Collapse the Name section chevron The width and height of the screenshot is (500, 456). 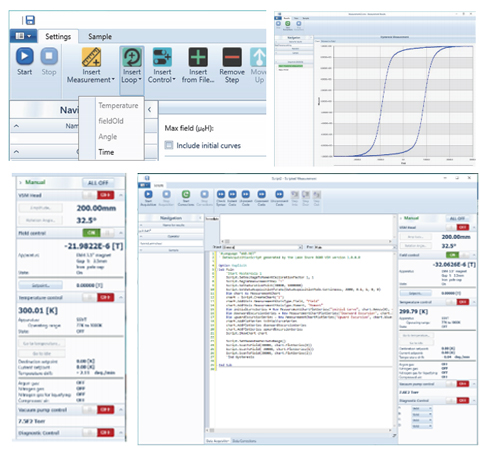click(x=16, y=126)
